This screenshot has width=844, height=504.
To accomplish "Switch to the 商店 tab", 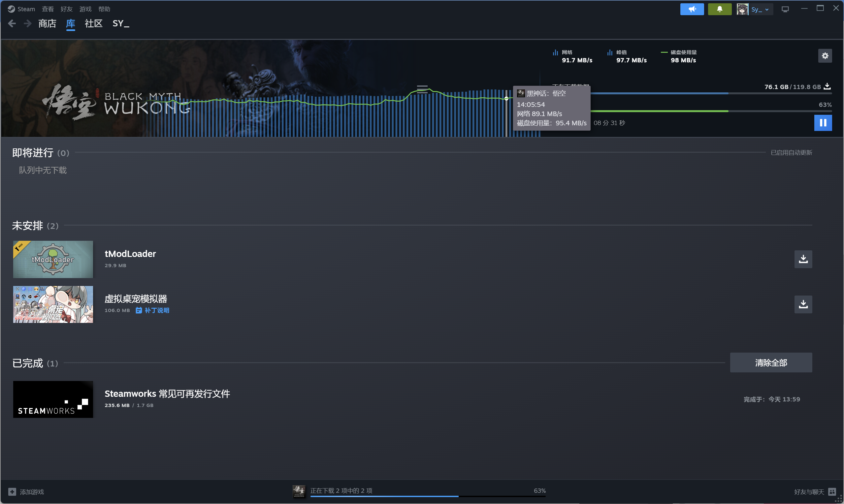I will coord(47,23).
